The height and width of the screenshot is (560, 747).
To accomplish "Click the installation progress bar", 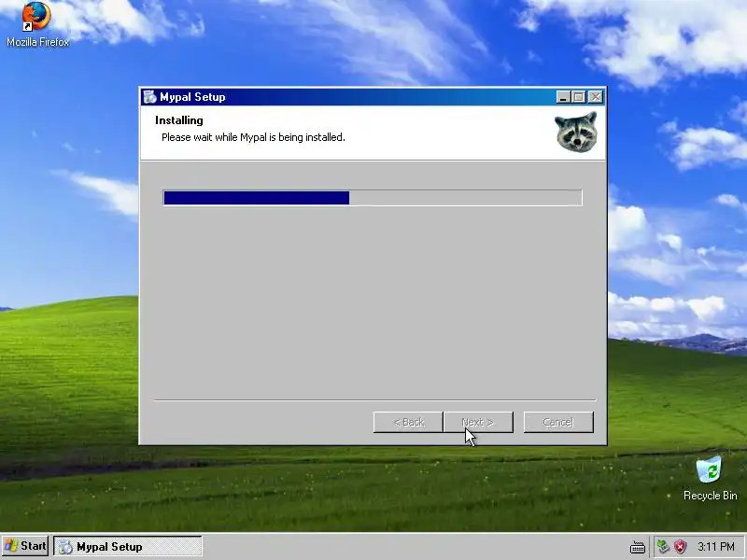I will pyautogui.click(x=373, y=198).
